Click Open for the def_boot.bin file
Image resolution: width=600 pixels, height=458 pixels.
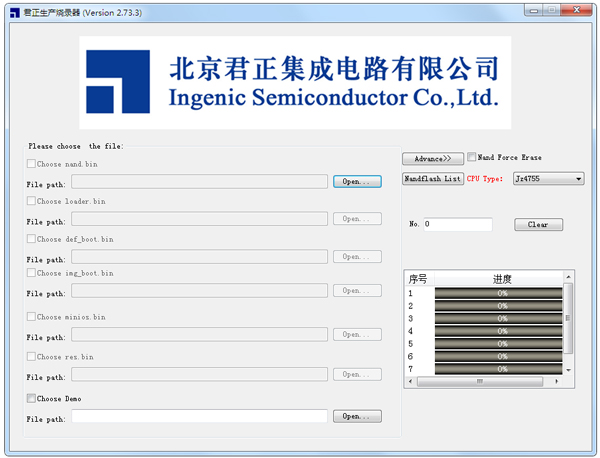point(357,257)
